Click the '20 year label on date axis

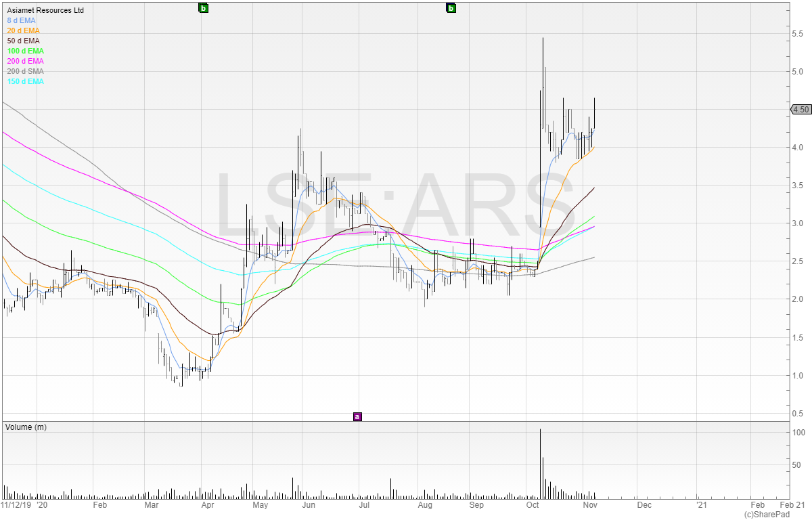[x=42, y=505]
